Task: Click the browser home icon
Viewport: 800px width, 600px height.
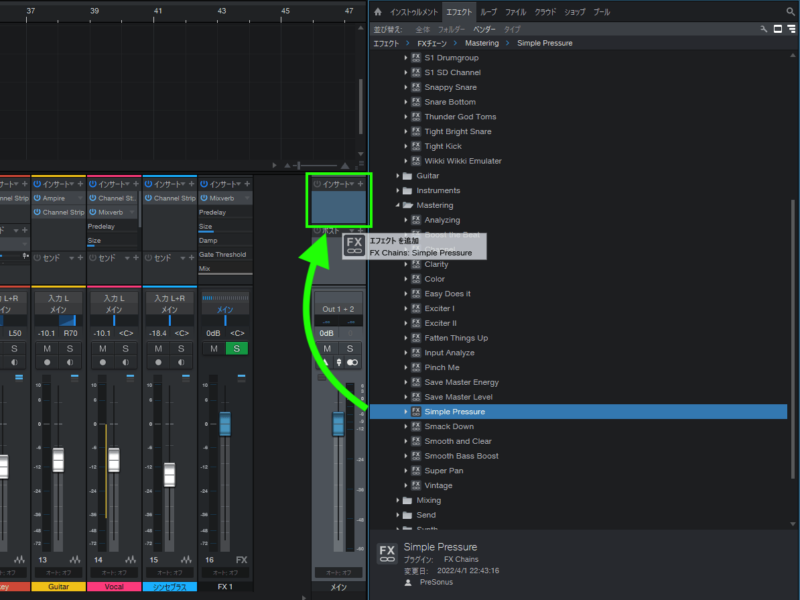Action: click(378, 12)
